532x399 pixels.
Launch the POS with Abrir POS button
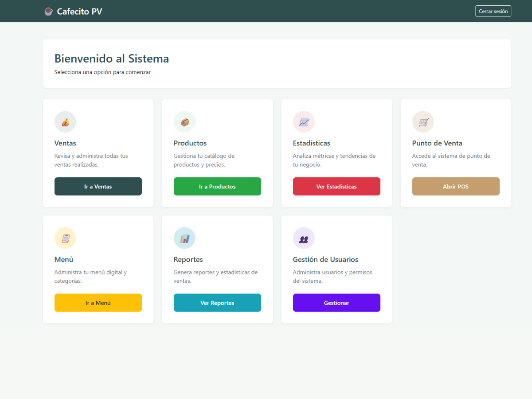coord(456,187)
